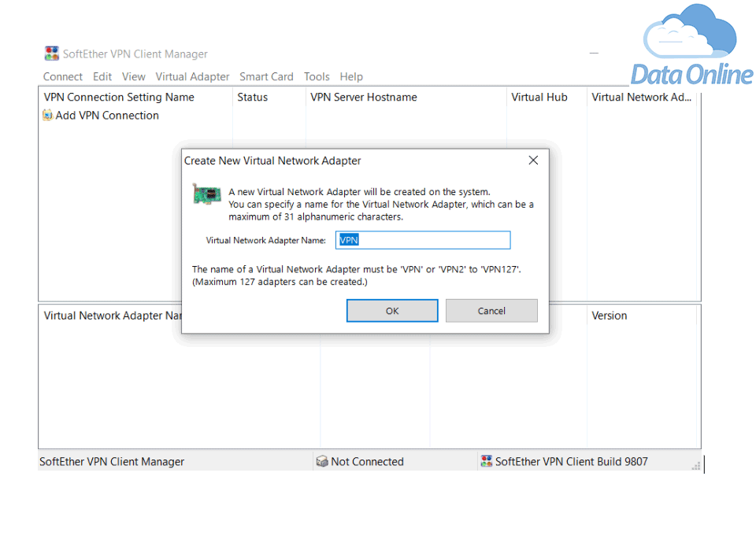Sort by the Status column header

tap(269, 97)
